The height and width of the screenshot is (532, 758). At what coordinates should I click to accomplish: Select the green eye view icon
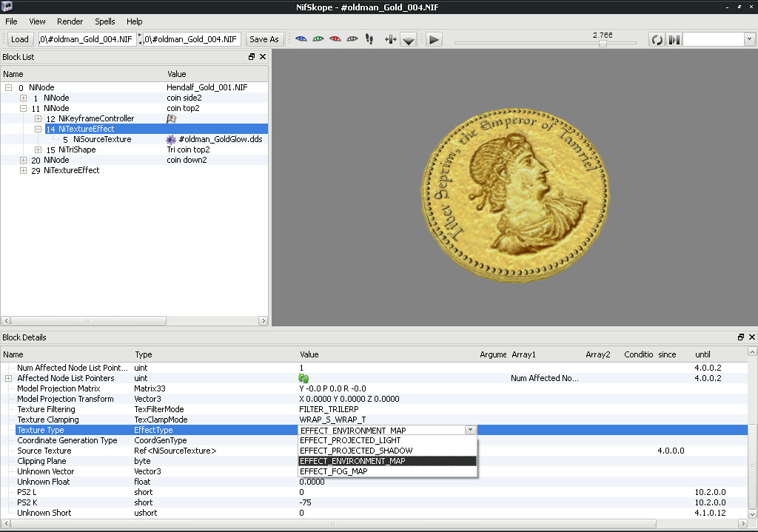coord(318,39)
